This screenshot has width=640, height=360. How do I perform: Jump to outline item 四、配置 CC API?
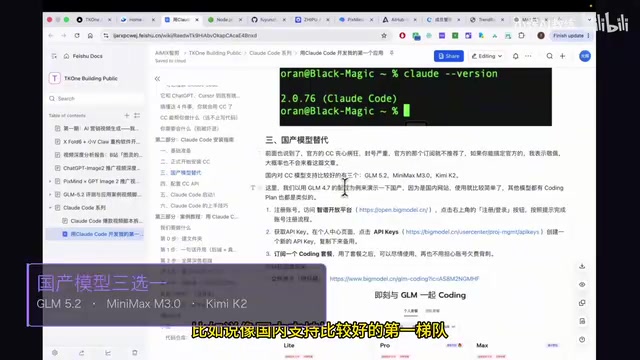179,184
